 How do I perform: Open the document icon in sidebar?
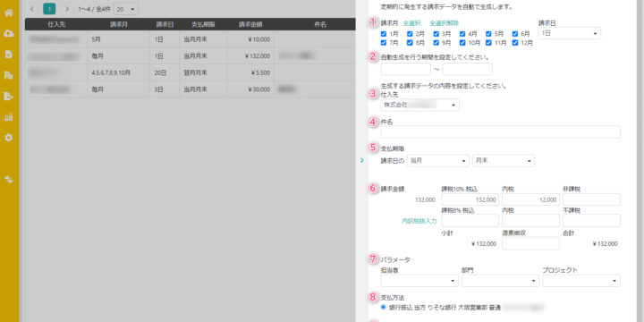click(x=9, y=55)
